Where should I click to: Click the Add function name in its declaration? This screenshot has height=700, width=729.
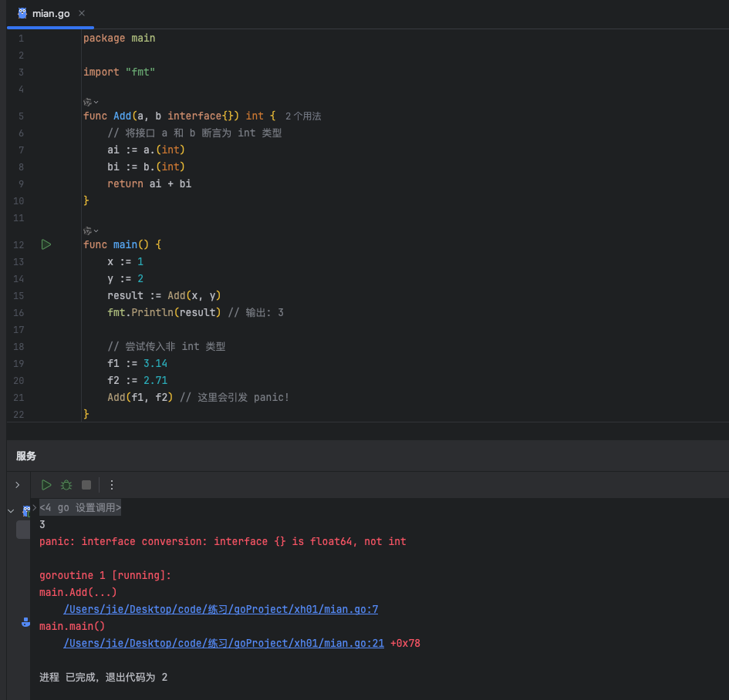(123, 116)
